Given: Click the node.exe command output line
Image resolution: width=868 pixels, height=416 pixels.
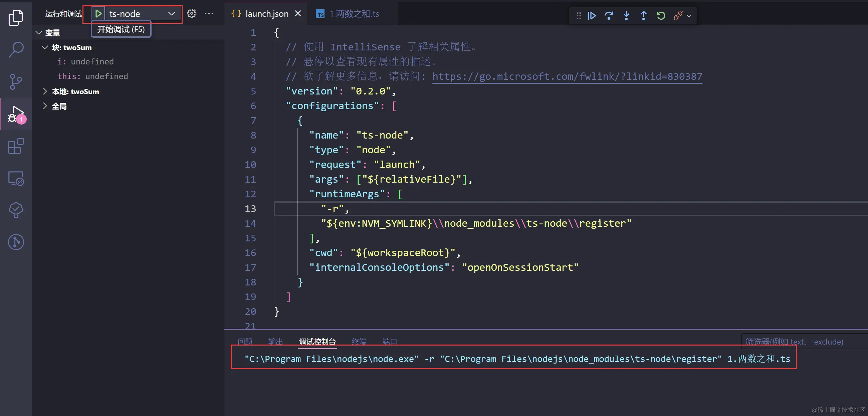Looking at the screenshot, I should [x=517, y=359].
